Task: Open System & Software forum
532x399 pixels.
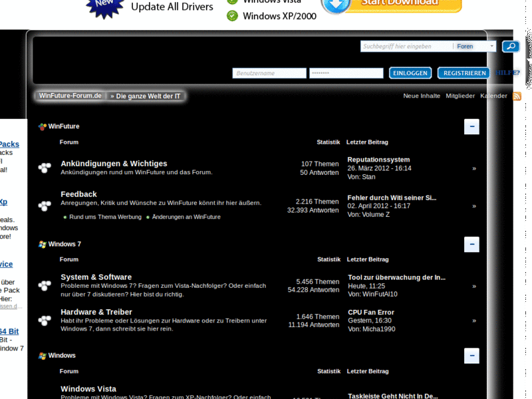Action: (x=96, y=277)
